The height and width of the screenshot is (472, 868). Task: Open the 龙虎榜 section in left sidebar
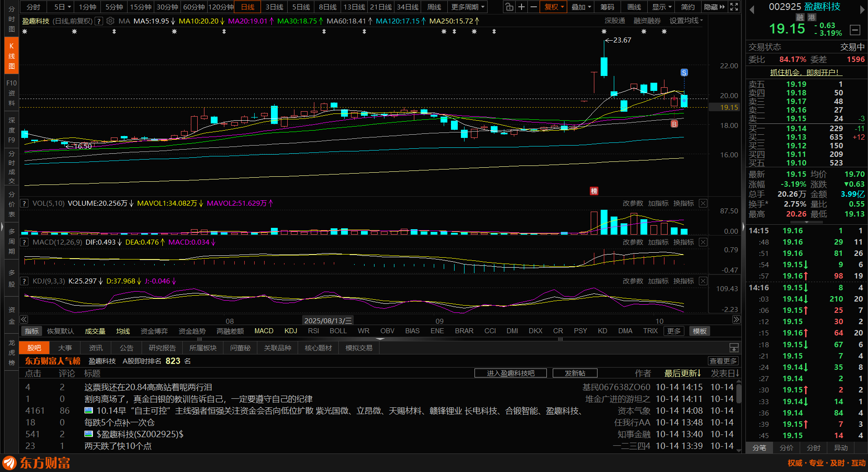tap(11, 353)
